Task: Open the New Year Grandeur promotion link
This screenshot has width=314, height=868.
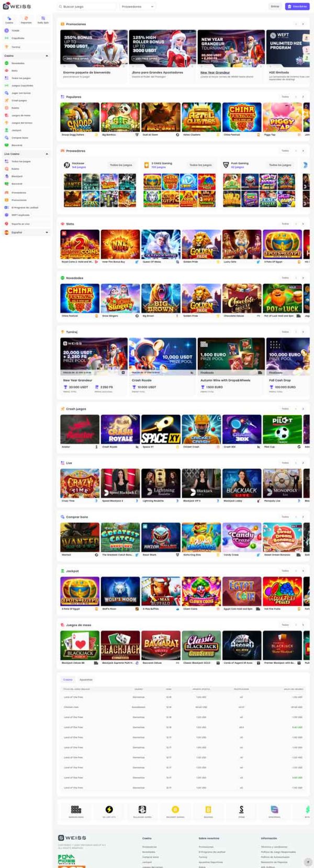Action: pos(215,73)
